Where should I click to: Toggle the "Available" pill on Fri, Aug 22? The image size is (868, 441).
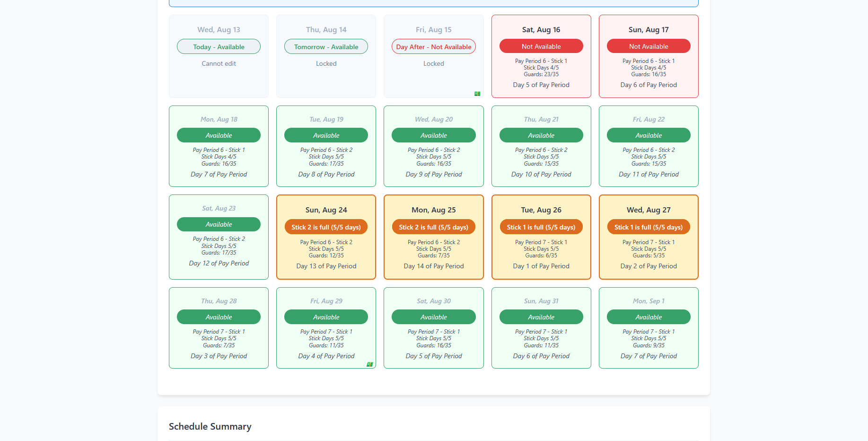[648, 135]
